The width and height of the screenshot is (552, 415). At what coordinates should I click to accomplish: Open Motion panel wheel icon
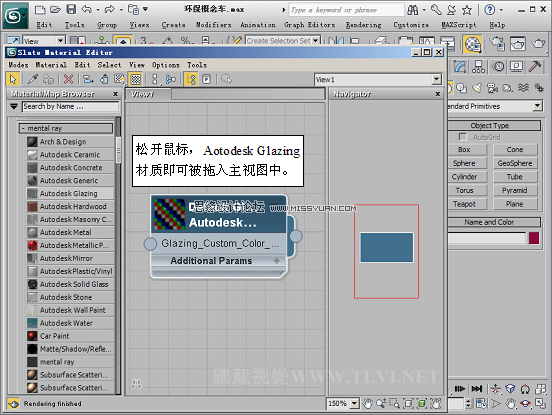498,67
